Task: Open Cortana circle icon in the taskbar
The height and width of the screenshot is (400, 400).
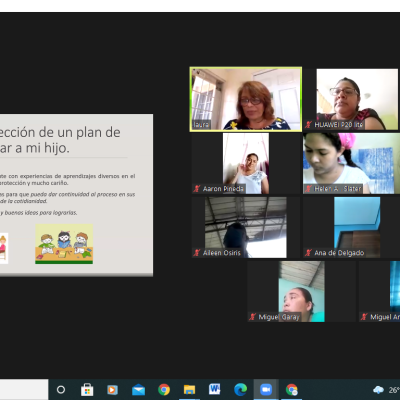Action: click(61, 389)
